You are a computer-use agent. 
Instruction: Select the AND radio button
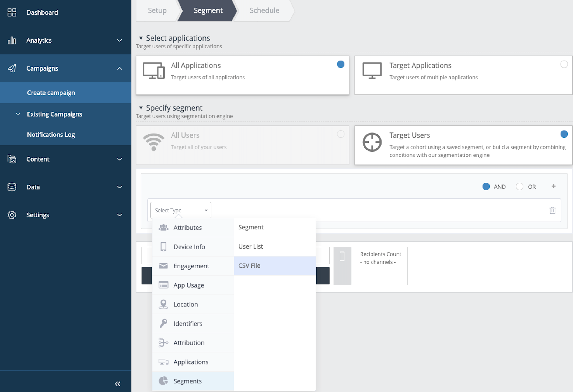(486, 187)
